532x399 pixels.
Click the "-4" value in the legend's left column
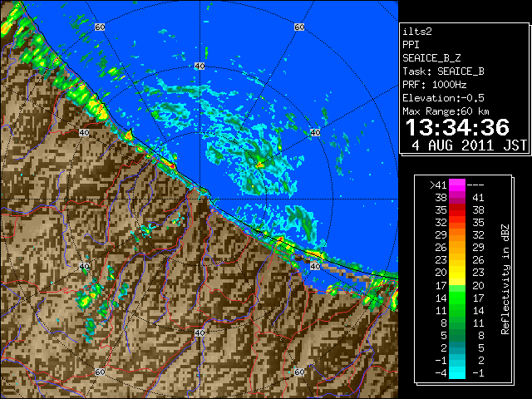pos(441,373)
